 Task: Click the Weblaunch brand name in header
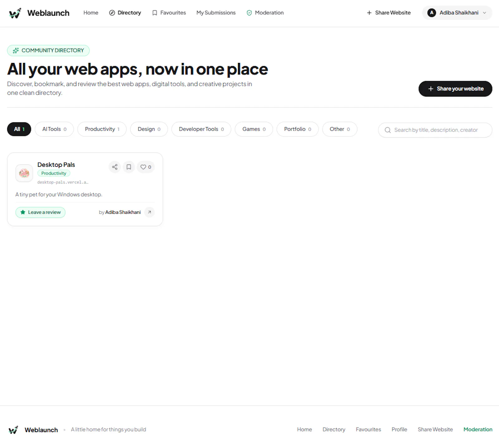point(48,13)
